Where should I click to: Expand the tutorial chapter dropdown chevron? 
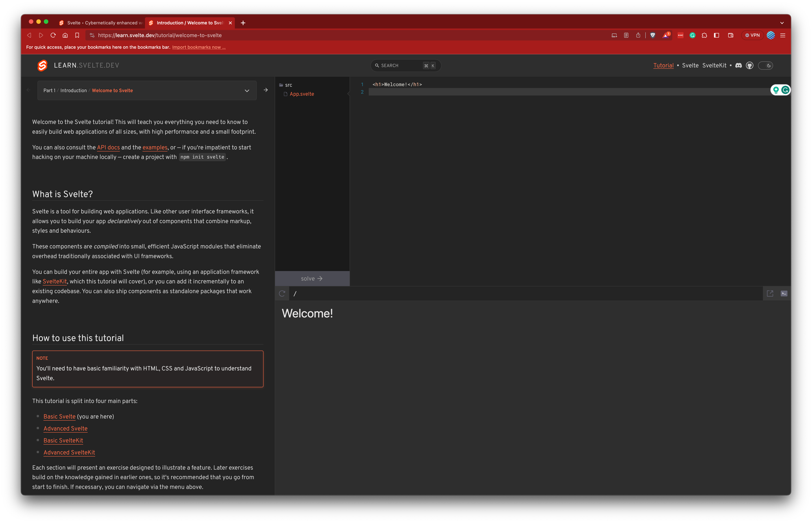click(x=247, y=90)
